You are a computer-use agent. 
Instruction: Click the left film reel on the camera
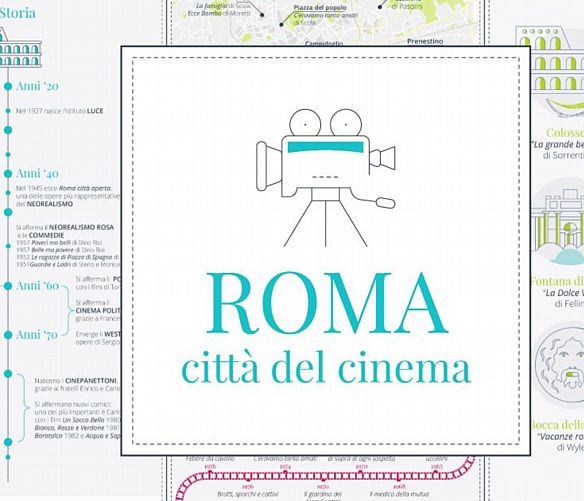click(305, 124)
